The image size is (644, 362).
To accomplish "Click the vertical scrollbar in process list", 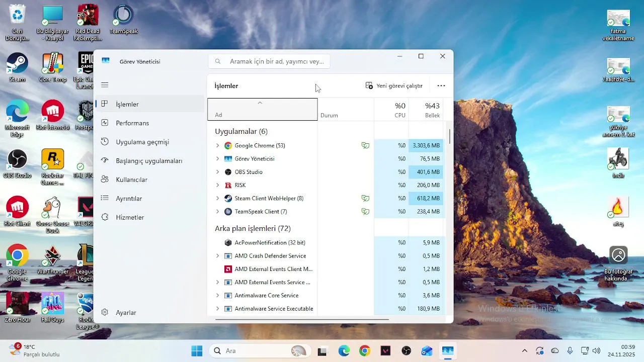I will tap(449, 137).
